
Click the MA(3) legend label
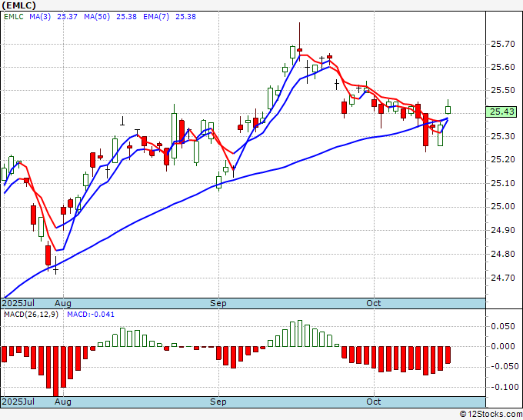point(40,17)
